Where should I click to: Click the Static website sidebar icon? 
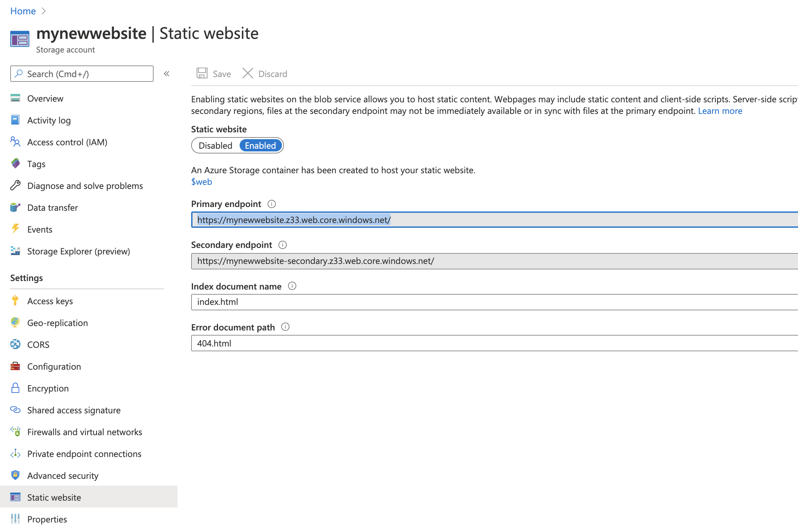pyautogui.click(x=15, y=497)
